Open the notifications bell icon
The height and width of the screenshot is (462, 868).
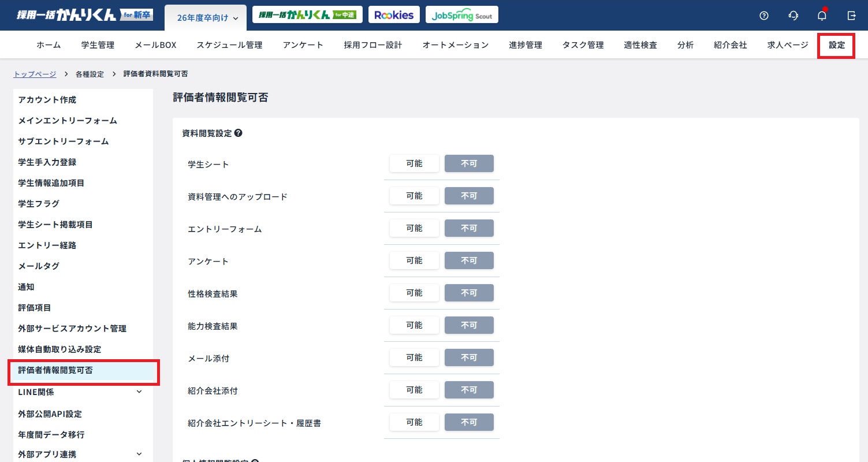pyautogui.click(x=822, y=16)
